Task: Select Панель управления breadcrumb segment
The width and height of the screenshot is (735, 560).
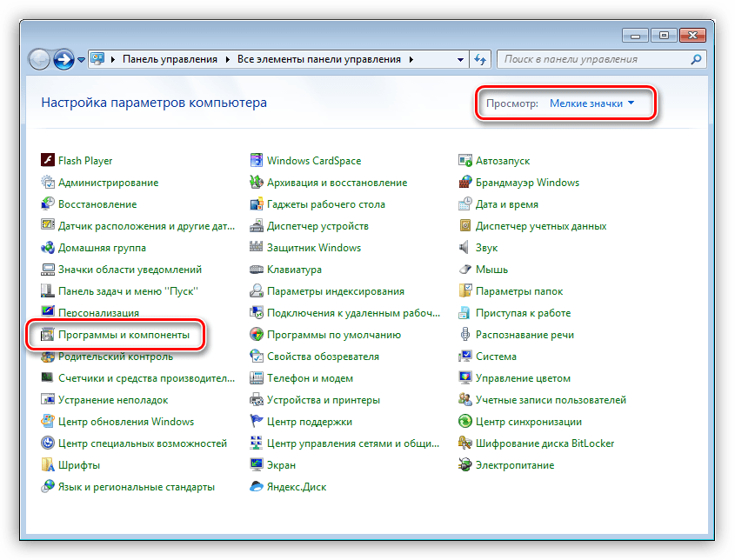Action: tap(170, 59)
